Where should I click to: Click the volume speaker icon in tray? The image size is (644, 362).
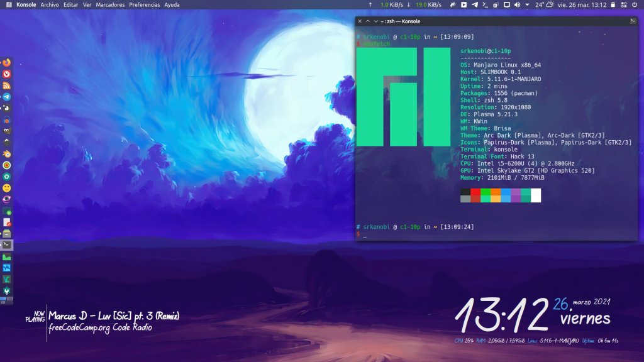coord(517,4)
